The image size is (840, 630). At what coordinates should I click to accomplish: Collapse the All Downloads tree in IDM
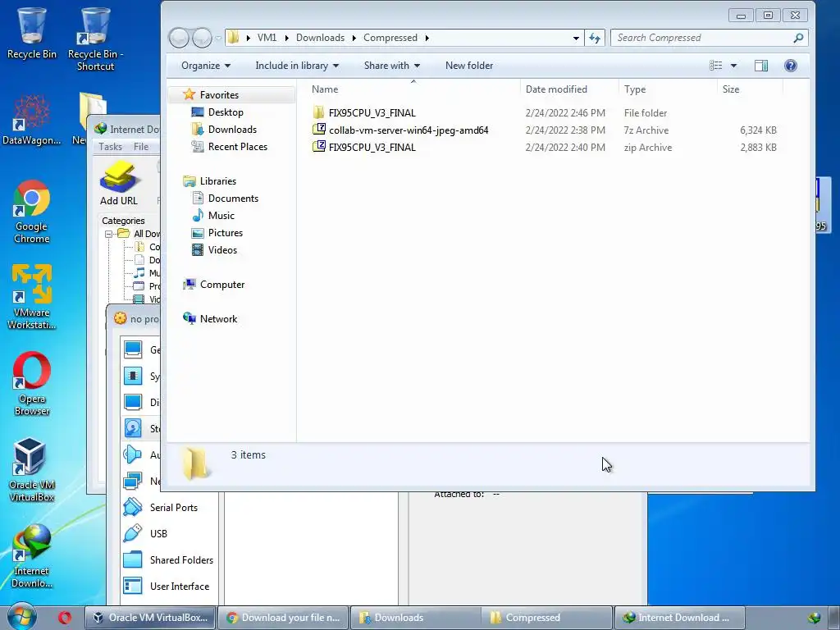pos(109,234)
